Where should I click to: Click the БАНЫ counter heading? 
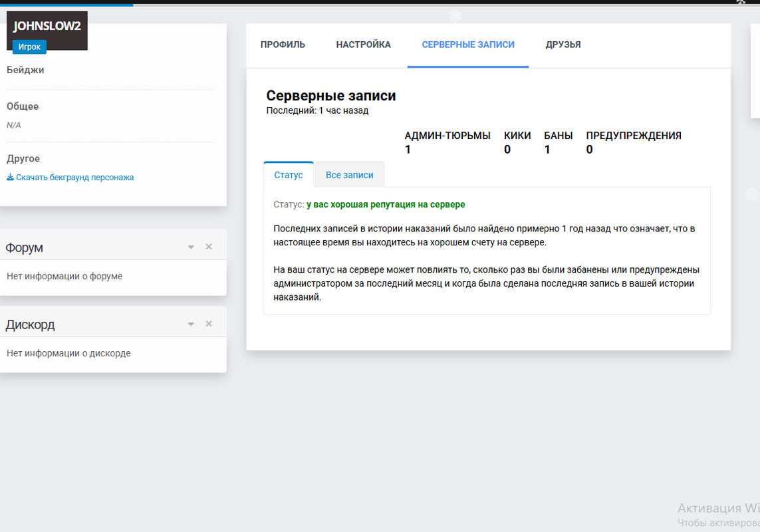tap(559, 136)
